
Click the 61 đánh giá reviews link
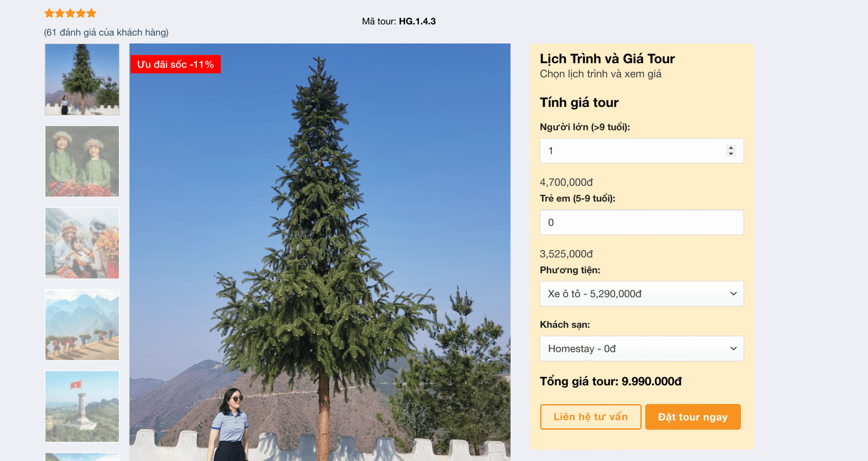point(106,33)
